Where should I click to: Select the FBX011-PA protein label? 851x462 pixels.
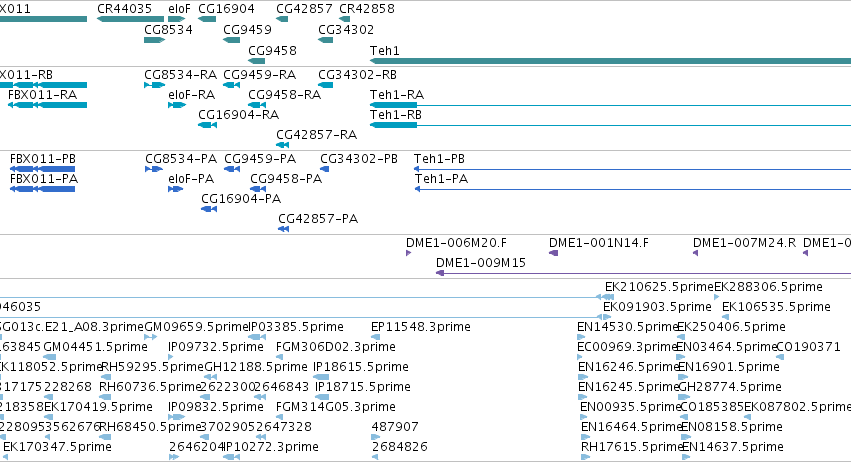point(44,179)
